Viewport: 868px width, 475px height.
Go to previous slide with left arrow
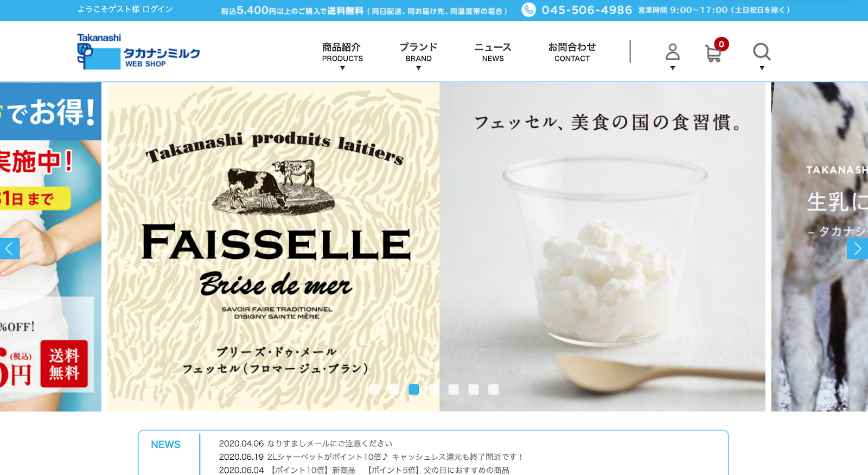[x=9, y=249]
